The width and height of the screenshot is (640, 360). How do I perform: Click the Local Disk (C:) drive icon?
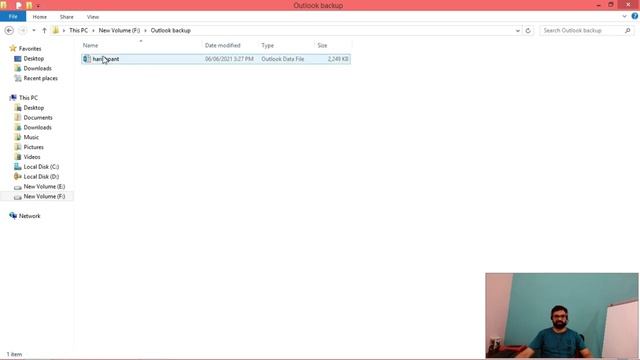pos(18,167)
